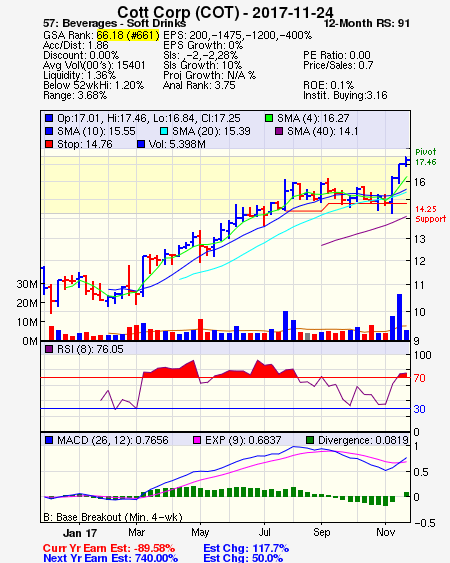Image resolution: width=450 pixels, height=563 pixels.
Task: Click the Est Chg: 50.0% text
Action: [243, 558]
